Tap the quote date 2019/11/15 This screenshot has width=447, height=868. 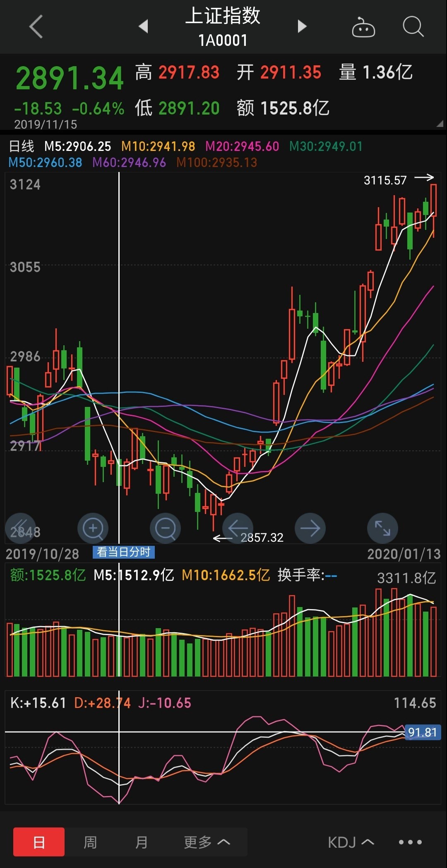[46, 124]
